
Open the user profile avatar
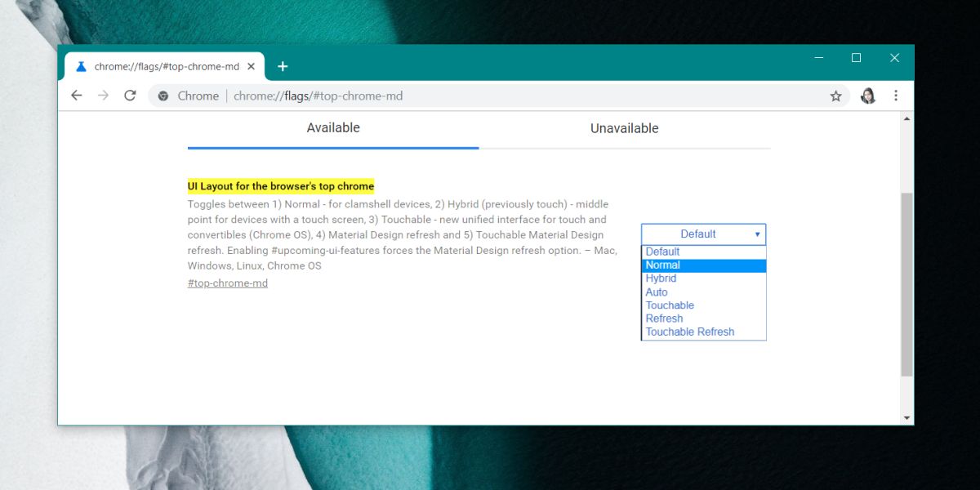coord(868,96)
